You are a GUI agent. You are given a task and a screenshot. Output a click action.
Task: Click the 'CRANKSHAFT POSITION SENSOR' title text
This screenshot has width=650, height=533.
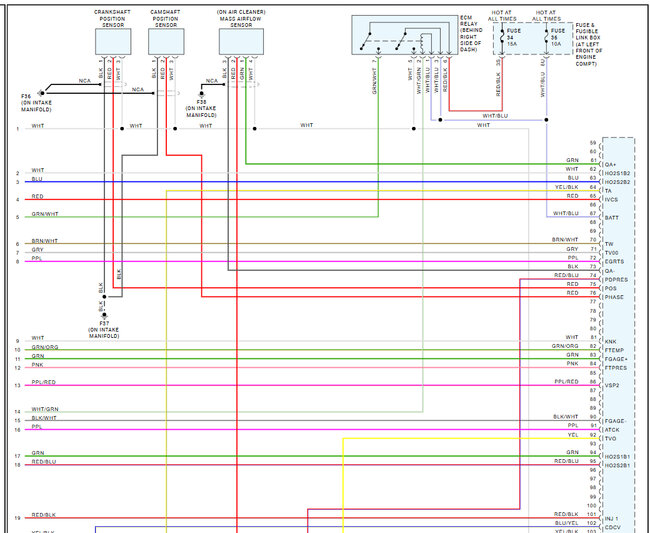[112, 19]
